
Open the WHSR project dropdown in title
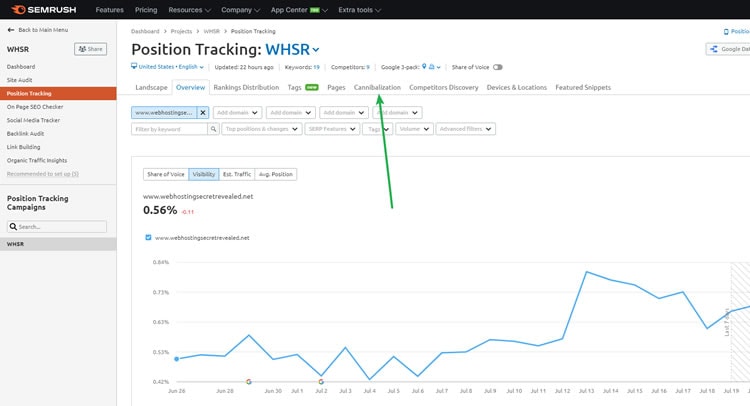click(x=292, y=50)
